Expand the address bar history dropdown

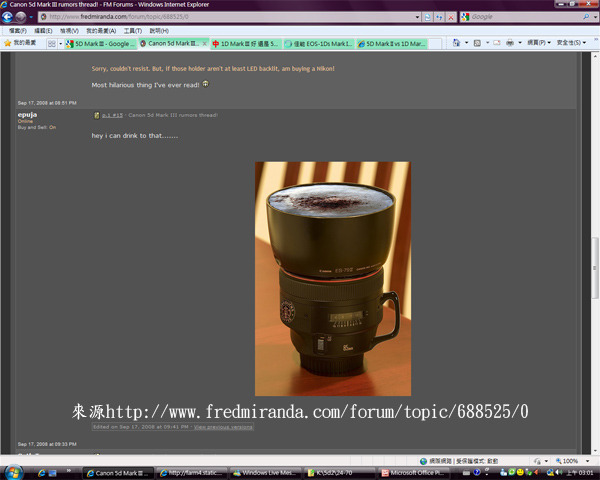click(x=417, y=17)
